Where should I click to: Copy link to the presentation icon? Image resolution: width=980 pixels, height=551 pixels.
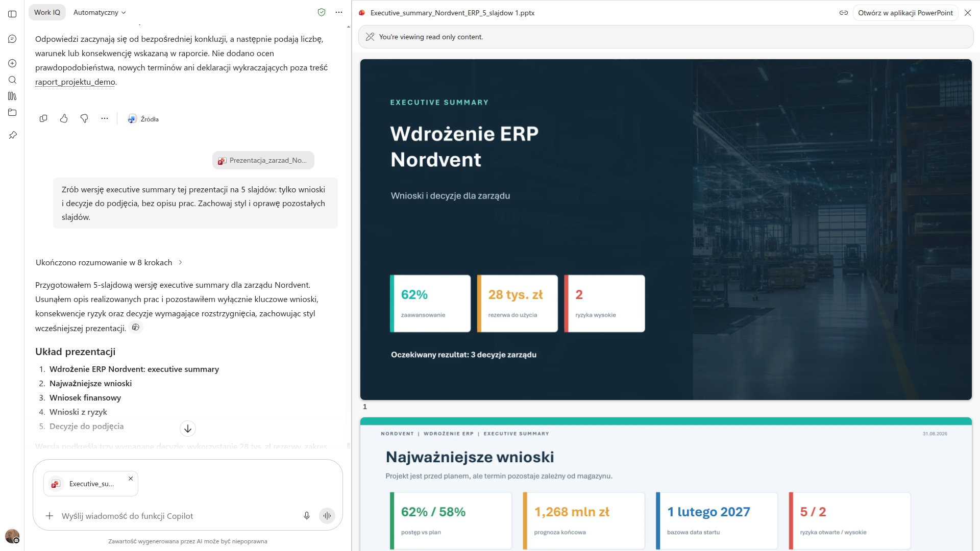(844, 13)
